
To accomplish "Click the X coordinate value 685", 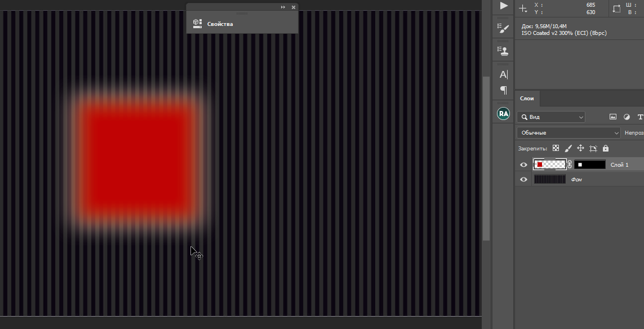I will pyautogui.click(x=590, y=5).
